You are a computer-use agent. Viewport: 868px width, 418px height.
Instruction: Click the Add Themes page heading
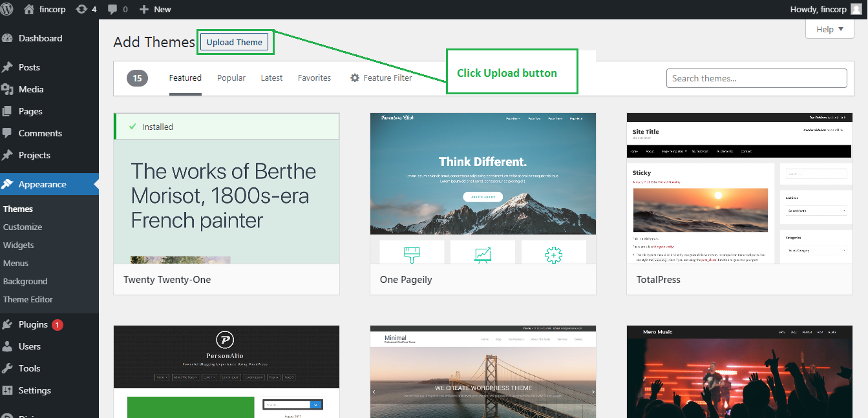pos(154,43)
